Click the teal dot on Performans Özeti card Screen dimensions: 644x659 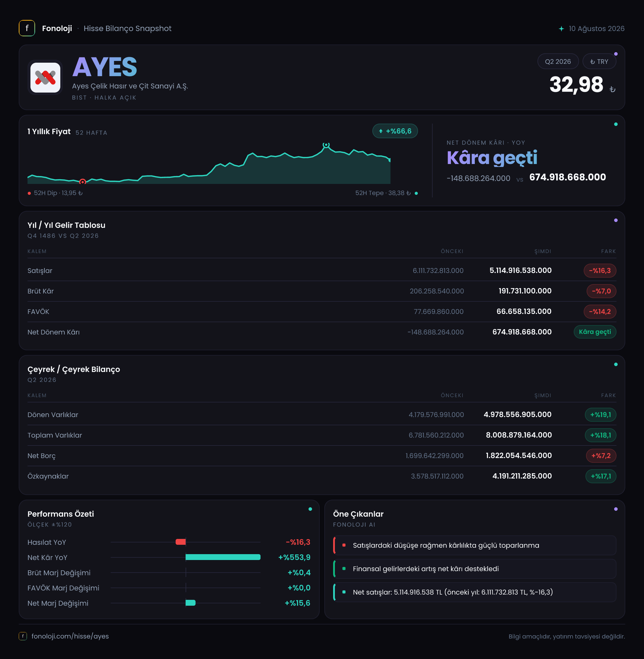(310, 509)
